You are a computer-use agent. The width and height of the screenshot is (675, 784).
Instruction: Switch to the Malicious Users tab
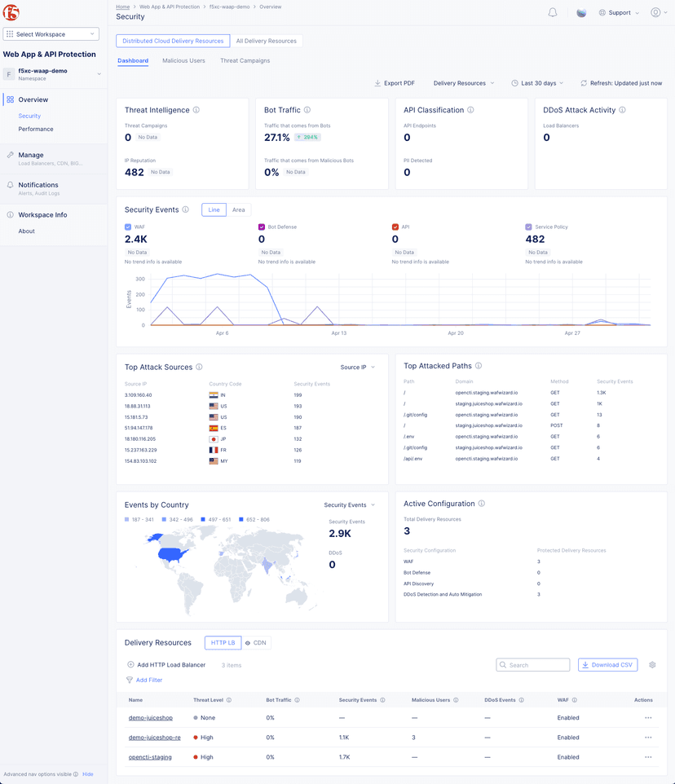click(x=183, y=60)
